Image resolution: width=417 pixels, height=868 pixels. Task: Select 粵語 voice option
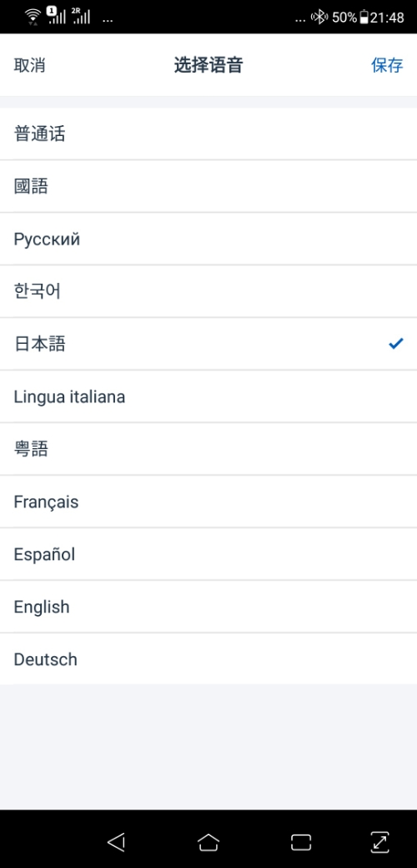[x=208, y=449]
